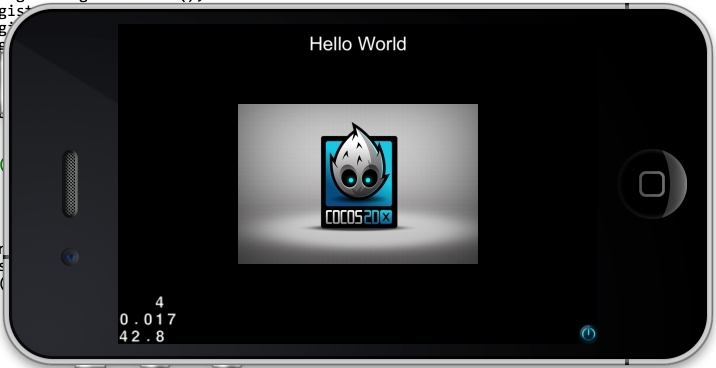Click the earpiece speaker grille

point(70,184)
